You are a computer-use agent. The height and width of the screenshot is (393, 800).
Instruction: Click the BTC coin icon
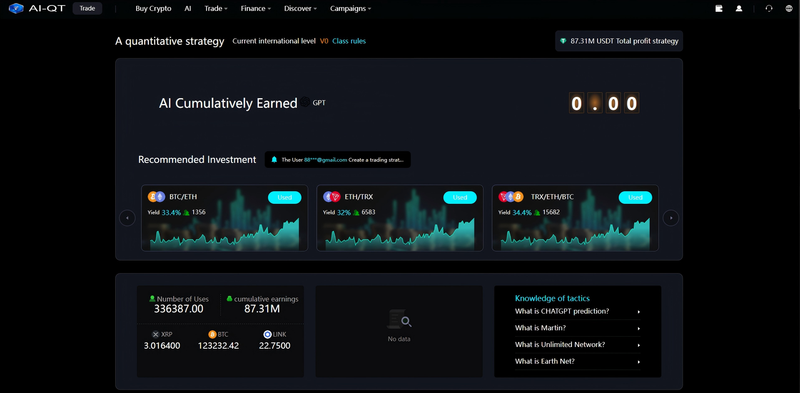[212, 334]
